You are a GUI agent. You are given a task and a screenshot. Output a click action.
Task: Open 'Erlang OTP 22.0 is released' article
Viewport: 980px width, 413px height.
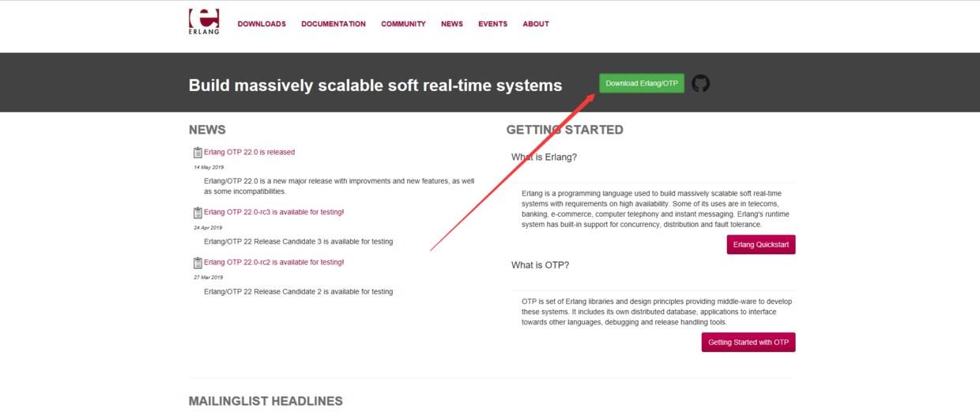[x=249, y=152]
